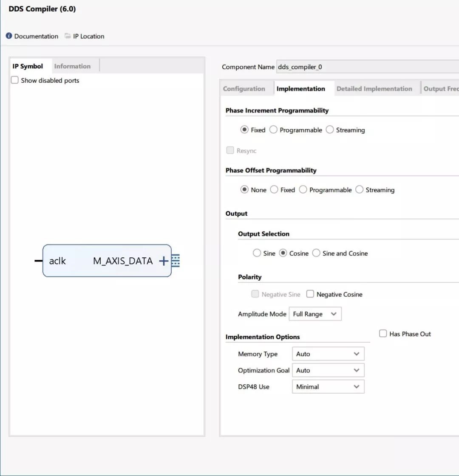Click the aclk port on IP symbol
459x476 pixels.
(x=57, y=261)
